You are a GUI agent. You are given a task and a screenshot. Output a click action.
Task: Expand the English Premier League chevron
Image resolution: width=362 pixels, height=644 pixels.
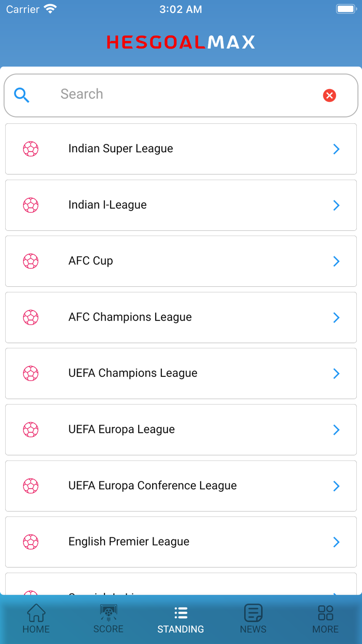coord(337,541)
